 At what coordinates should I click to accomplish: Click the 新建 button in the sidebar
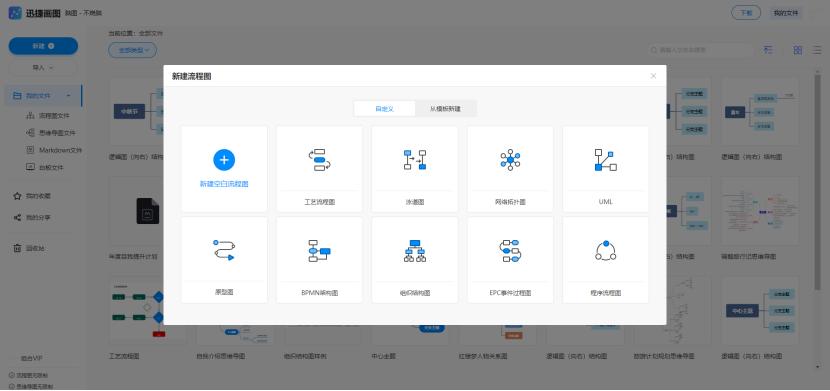tap(43, 46)
